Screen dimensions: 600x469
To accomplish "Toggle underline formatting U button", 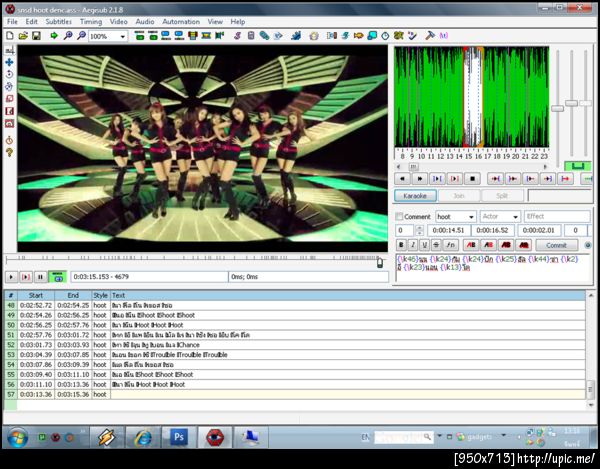I will tap(424, 245).
